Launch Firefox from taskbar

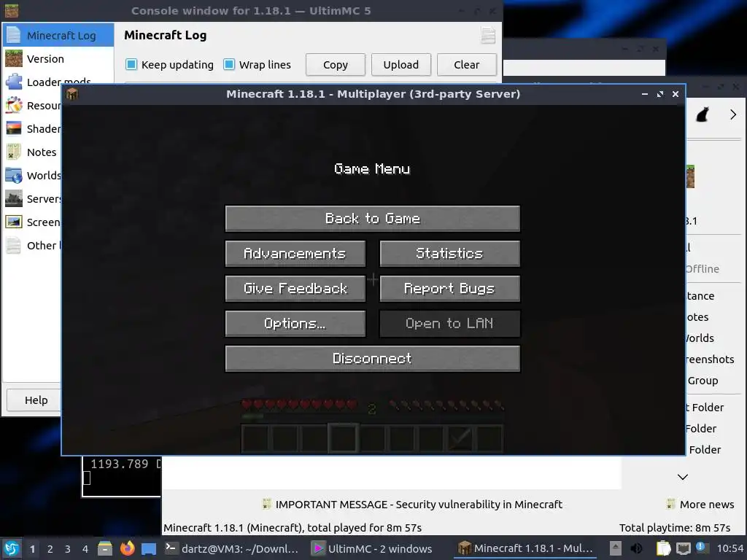(x=127, y=548)
